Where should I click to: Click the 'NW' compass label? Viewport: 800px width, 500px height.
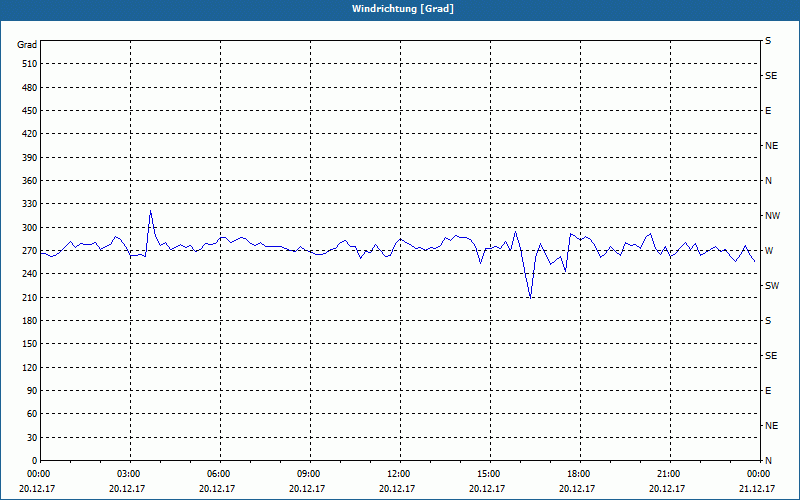coord(772,216)
